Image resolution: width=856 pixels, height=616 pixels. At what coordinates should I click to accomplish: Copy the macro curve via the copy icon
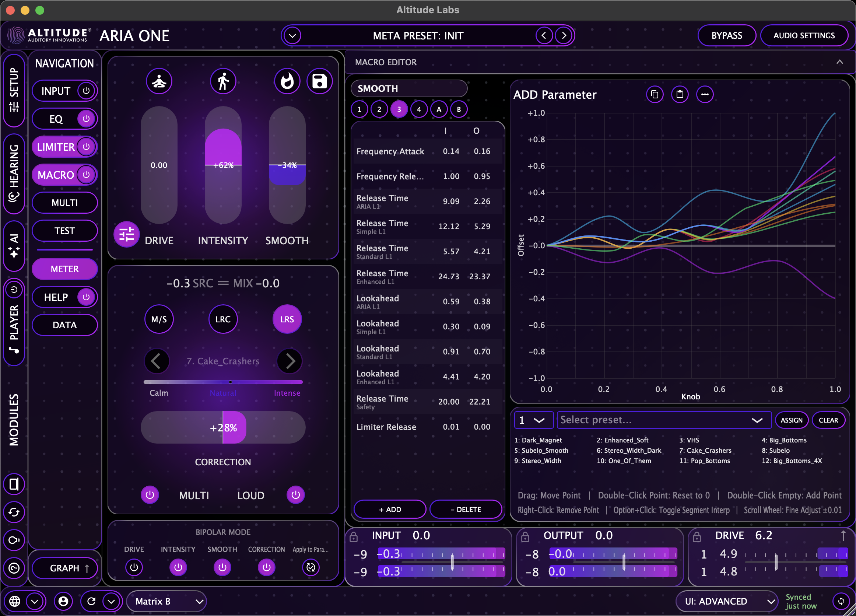point(655,94)
